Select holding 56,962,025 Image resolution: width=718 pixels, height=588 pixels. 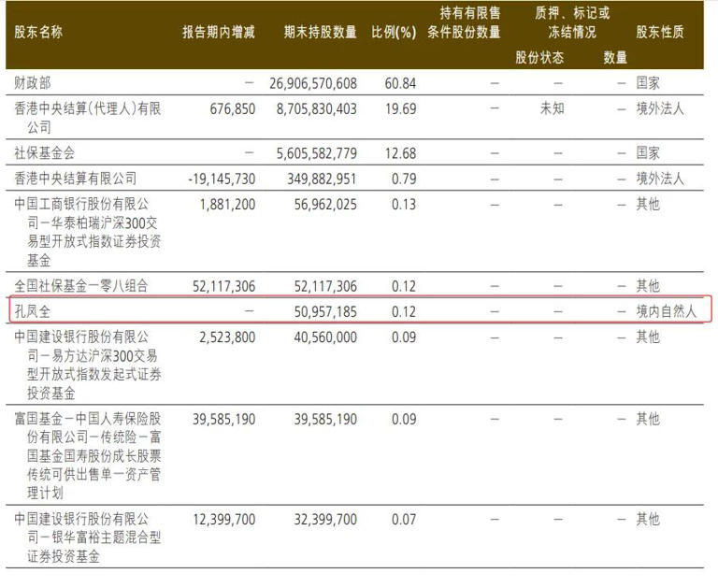pyautogui.click(x=325, y=204)
